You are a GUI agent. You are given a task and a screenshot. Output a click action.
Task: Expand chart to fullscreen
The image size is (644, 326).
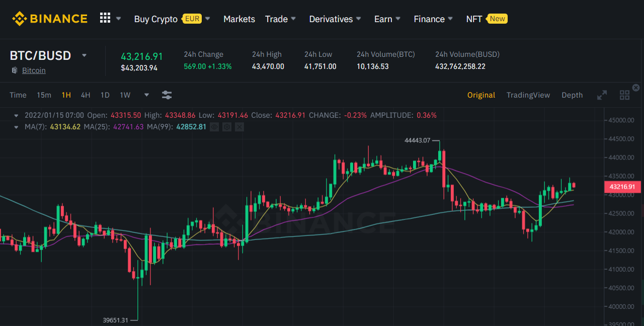pos(602,95)
